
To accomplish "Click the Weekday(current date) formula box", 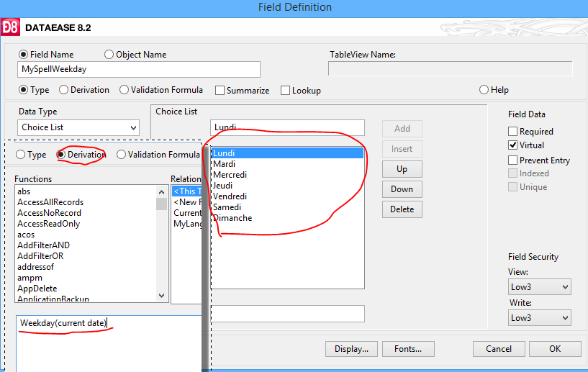I will [109, 343].
